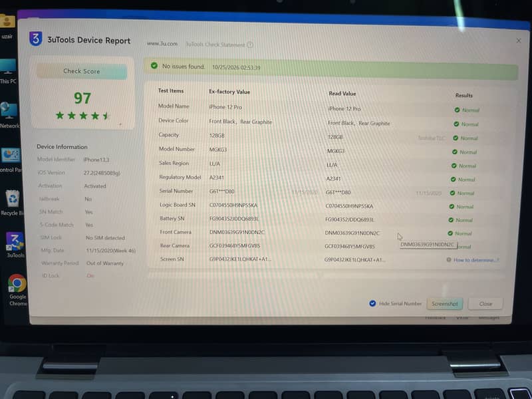The width and height of the screenshot is (532, 399).
Task: Click the "Device Information" heading
Action: [62, 147]
